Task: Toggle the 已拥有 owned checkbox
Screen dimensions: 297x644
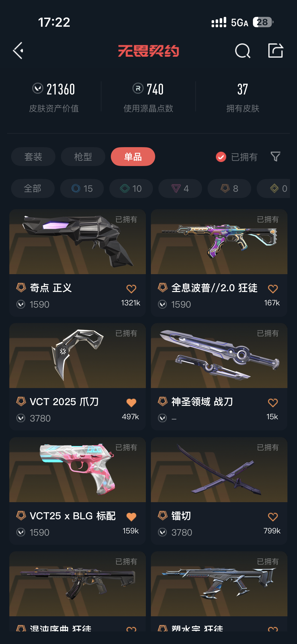Action: [221, 157]
